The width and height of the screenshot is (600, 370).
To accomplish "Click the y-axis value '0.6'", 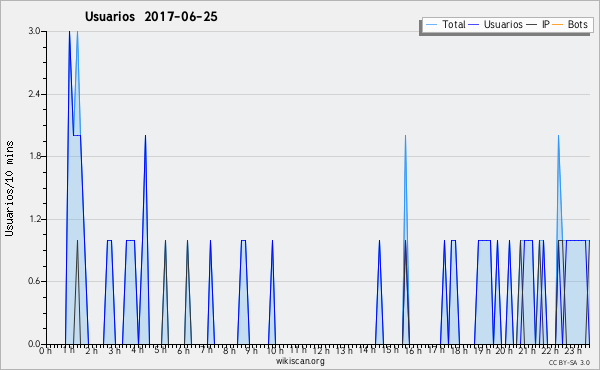I will 34,281.
